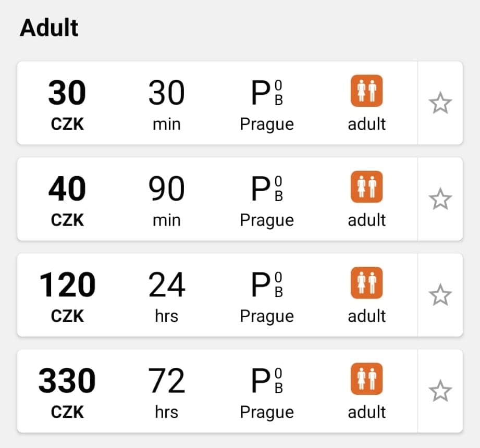The image size is (480, 448).
Task: Tap the orange adult icon on 30 min ticket
Action: click(x=366, y=91)
